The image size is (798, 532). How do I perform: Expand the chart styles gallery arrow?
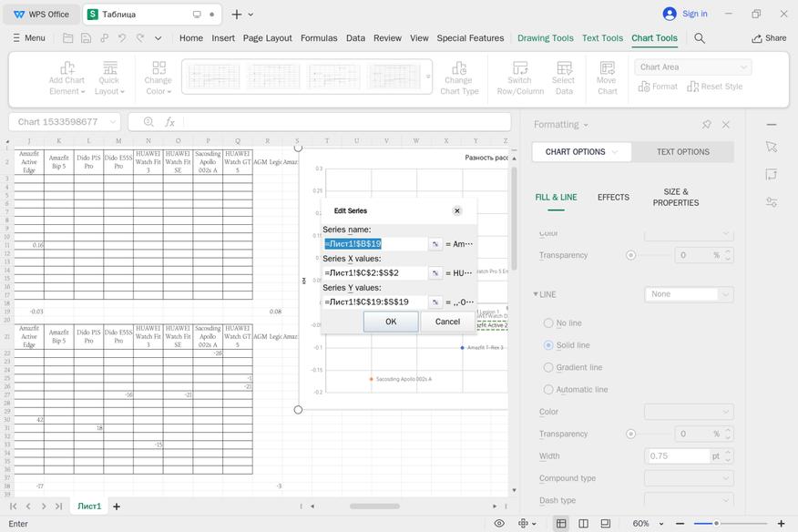pos(428,77)
